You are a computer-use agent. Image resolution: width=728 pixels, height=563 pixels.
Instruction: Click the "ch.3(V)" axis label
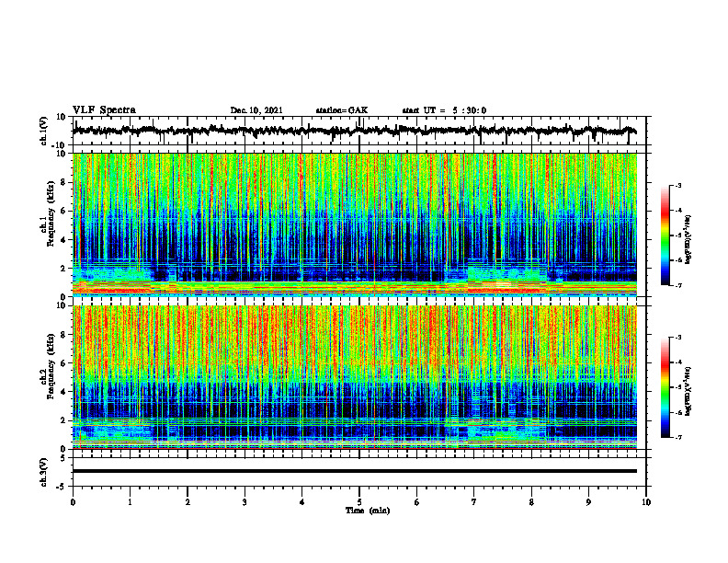[44, 472]
